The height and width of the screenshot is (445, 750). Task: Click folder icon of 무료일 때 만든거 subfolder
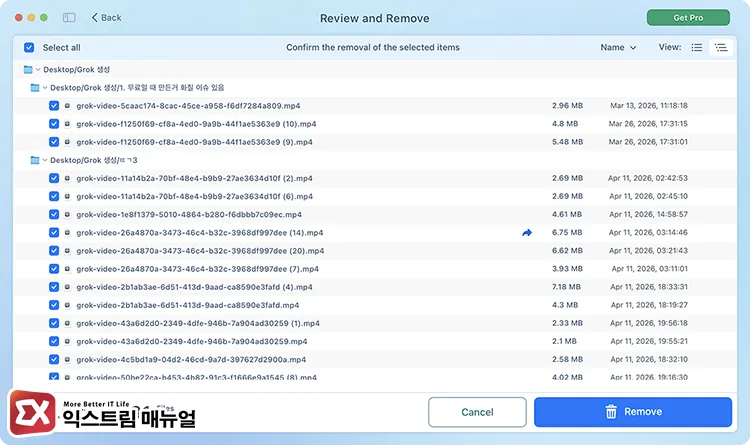tap(35, 88)
